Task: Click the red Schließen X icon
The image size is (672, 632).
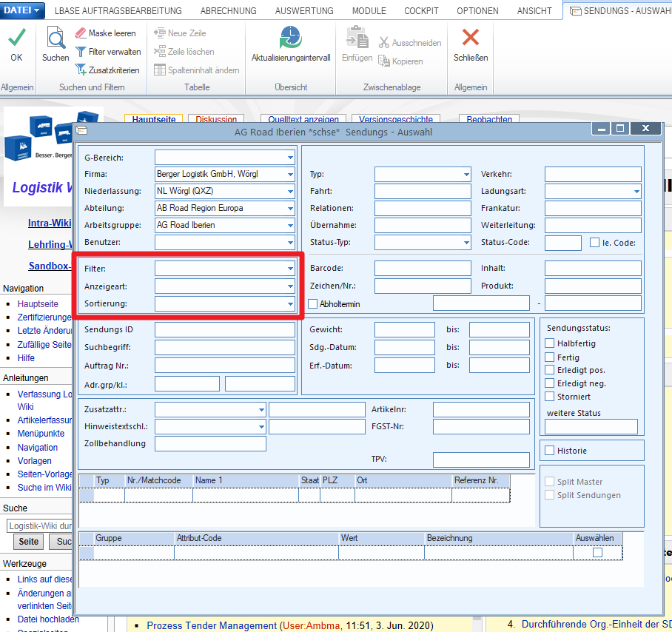Action: [471, 38]
